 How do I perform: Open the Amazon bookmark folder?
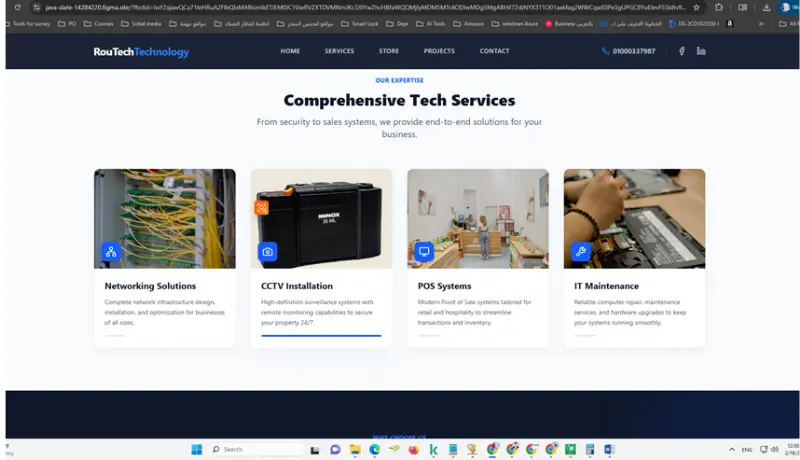click(x=468, y=24)
